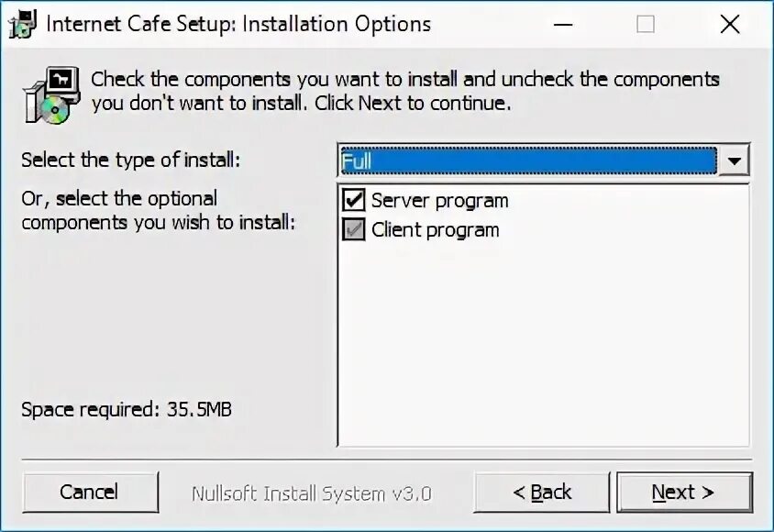
Task: Click the highlighted Full install type field
Action: 527,161
